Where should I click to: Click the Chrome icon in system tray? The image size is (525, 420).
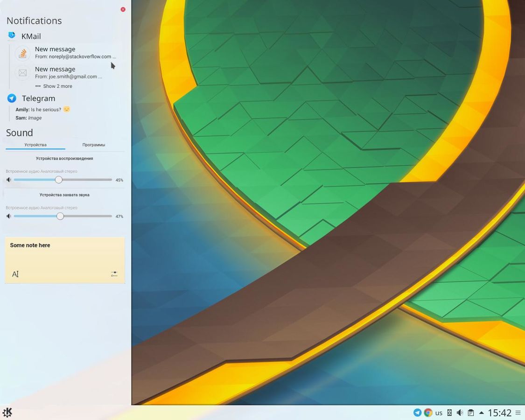(428, 413)
